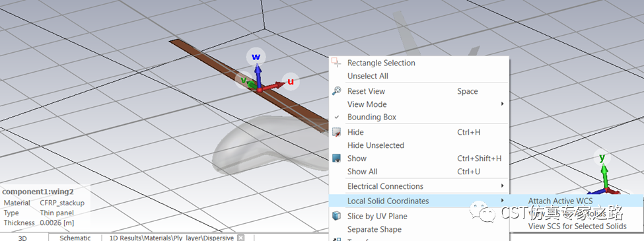Select Attach Active WCS option
This screenshot has width=644, height=241.
click(x=560, y=201)
